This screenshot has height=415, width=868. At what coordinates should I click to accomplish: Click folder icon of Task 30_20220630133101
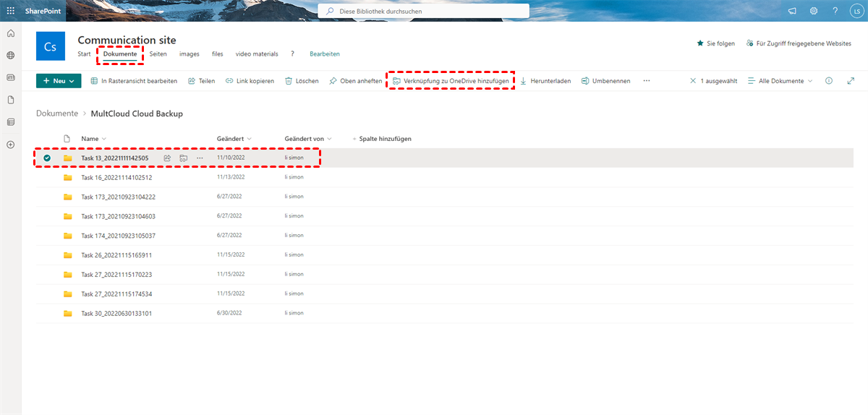tap(67, 313)
